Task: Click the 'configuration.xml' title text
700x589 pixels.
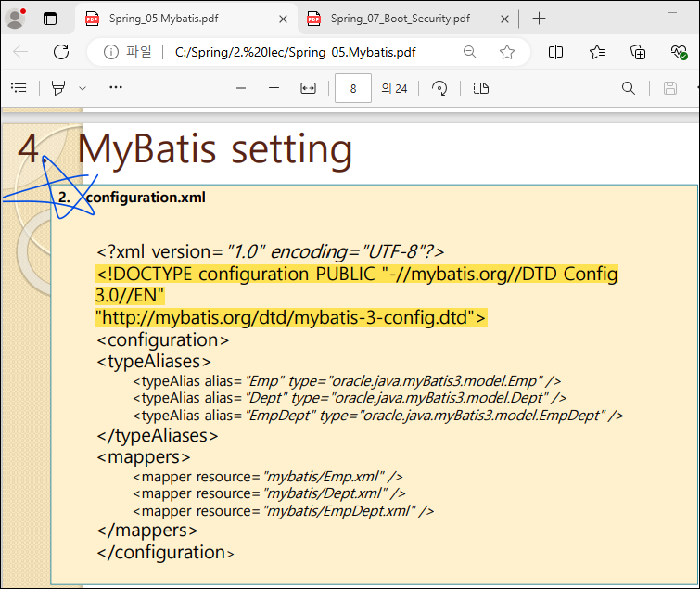Action: pos(146,198)
